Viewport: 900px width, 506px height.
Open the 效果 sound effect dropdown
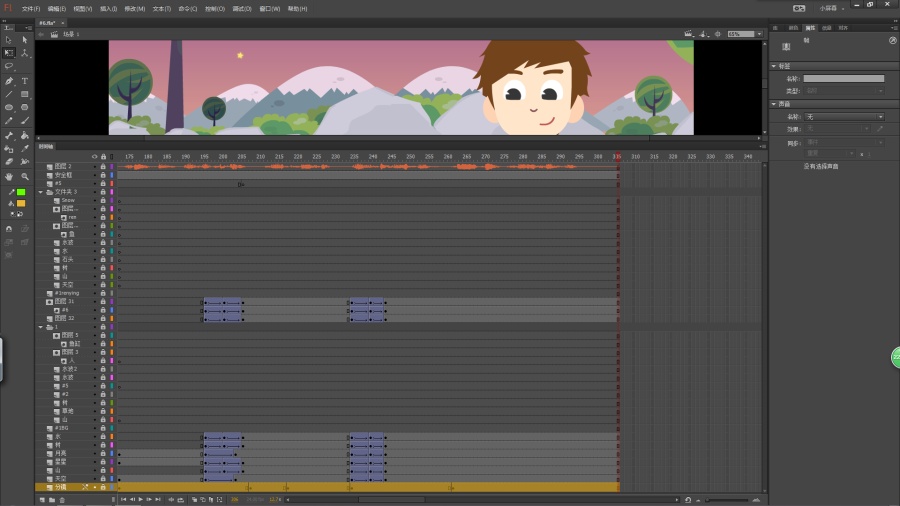pos(837,129)
